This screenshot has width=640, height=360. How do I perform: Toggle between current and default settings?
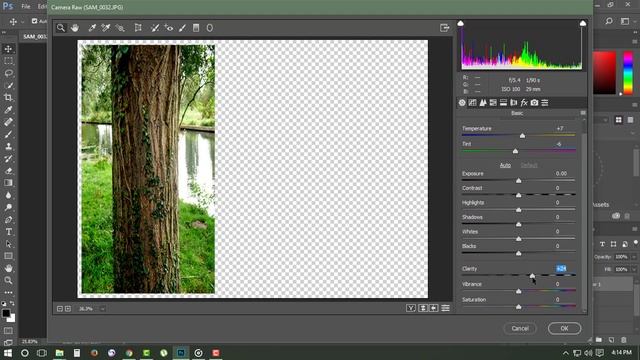pos(445,308)
